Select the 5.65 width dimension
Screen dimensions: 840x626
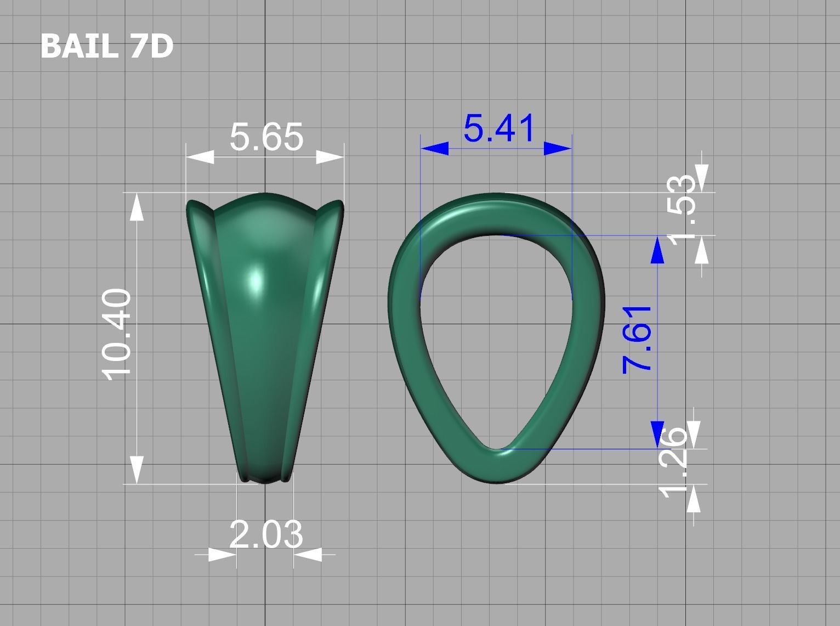(266, 137)
